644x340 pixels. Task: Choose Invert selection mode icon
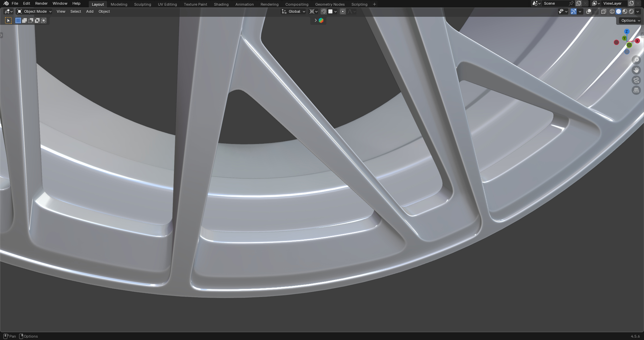pos(37,20)
